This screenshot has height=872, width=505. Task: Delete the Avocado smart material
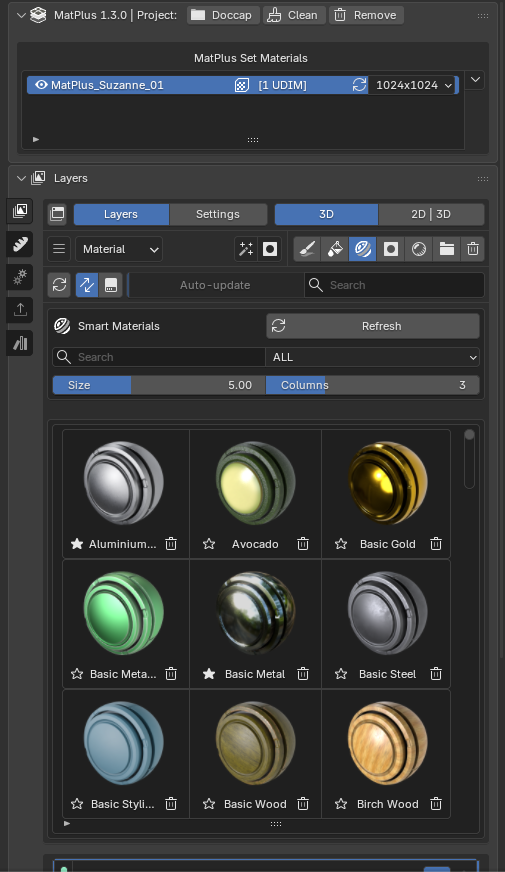303,544
